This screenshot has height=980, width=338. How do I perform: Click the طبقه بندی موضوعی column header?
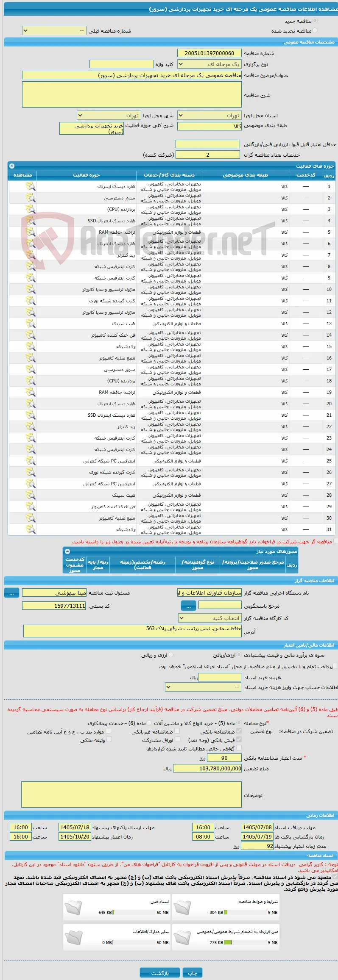(246, 175)
